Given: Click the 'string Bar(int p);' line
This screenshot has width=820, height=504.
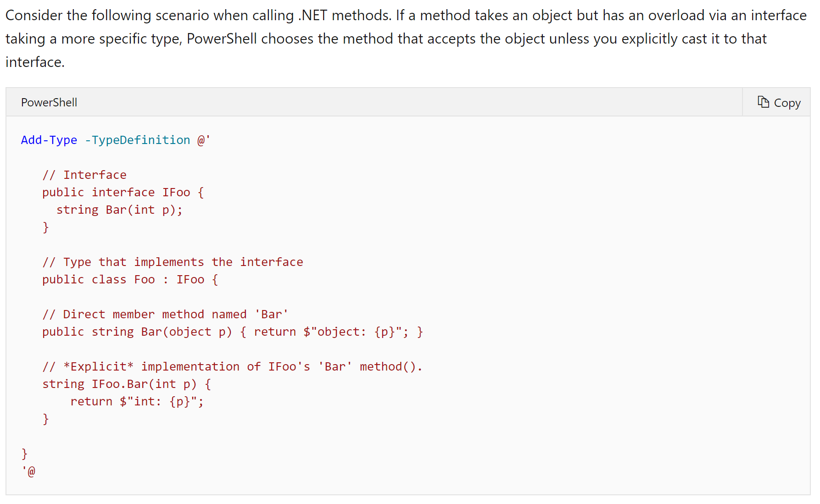Looking at the screenshot, I should click(119, 209).
